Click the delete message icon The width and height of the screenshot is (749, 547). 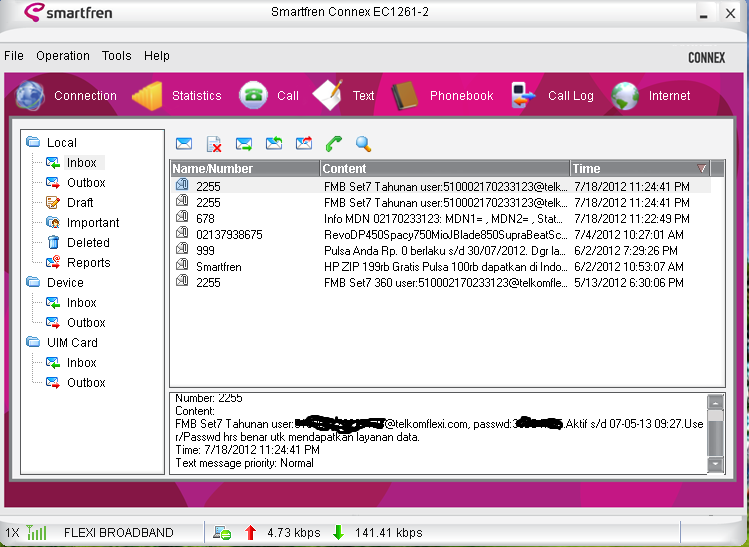click(214, 144)
